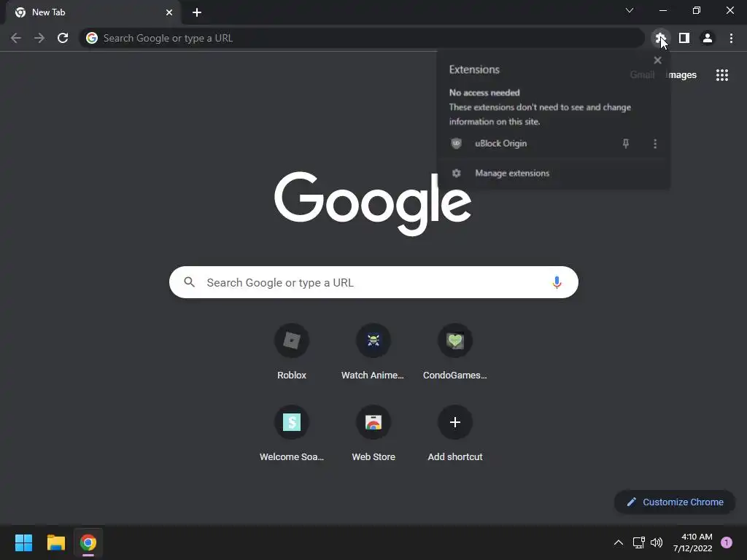
Task: Open network status in system tray
Action: pos(638,542)
